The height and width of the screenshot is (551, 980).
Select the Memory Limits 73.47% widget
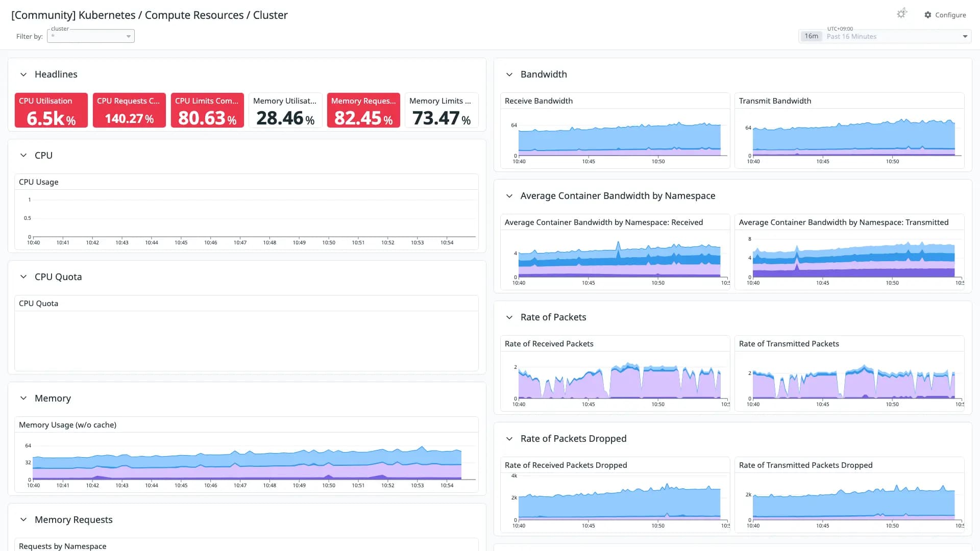[442, 110]
